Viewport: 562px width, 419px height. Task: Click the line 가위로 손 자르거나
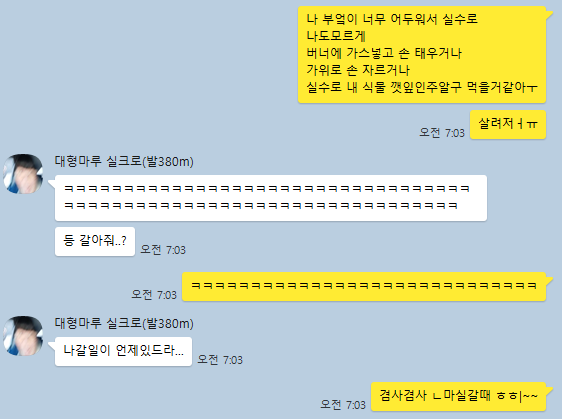click(x=358, y=70)
